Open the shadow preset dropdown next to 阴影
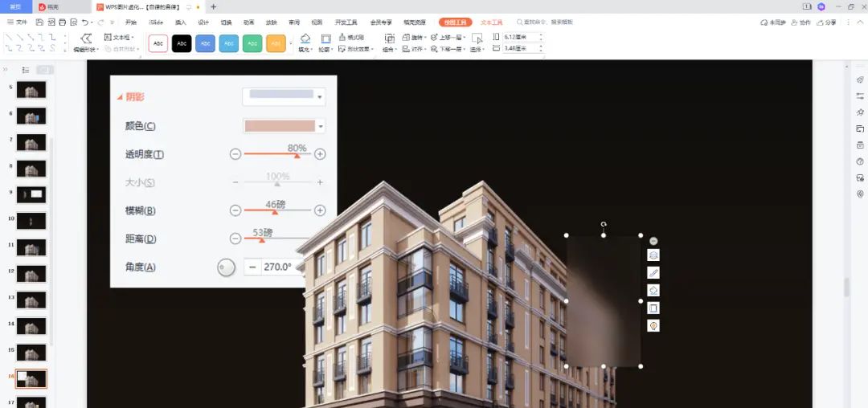The width and height of the screenshot is (868, 408). [x=320, y=96]
